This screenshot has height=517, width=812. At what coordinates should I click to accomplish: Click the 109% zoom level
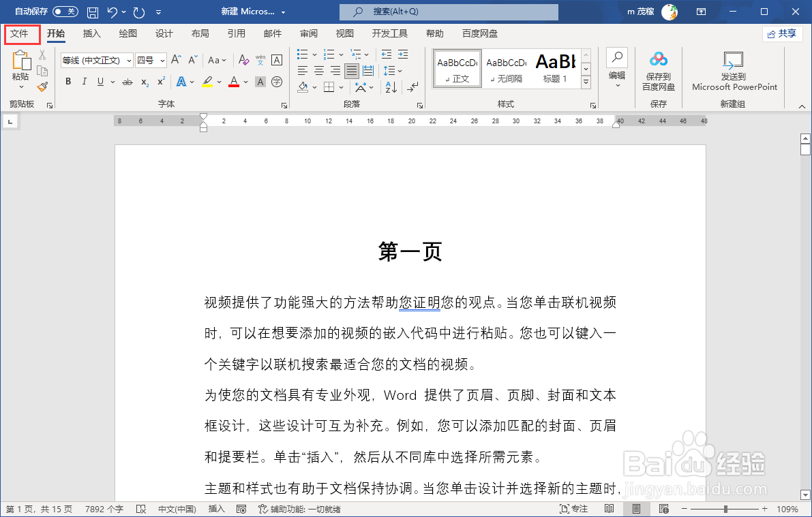pyautogui.click(x=787, y=510)
